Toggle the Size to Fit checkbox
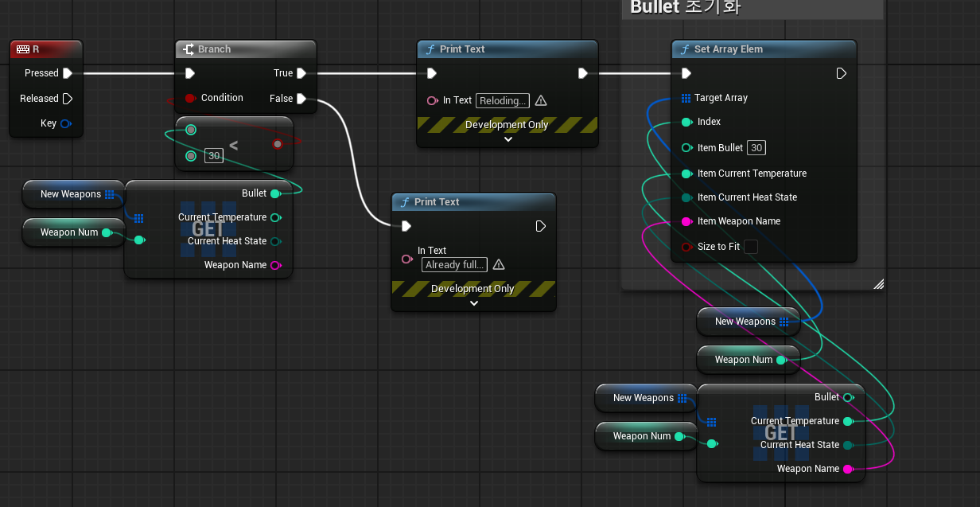The height and width of the screenshot is (507, 980). (x=750, y=247)
